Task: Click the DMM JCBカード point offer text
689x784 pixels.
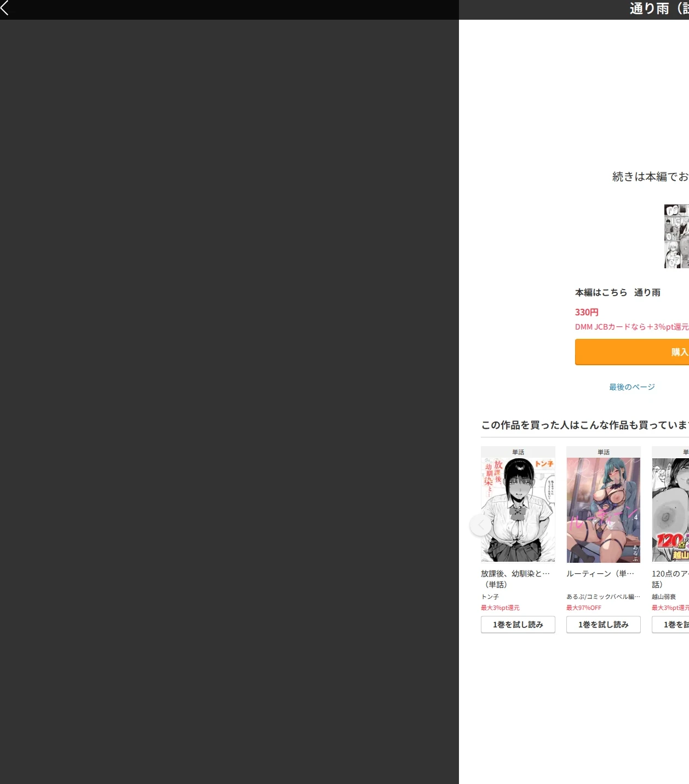Action: 632,327
